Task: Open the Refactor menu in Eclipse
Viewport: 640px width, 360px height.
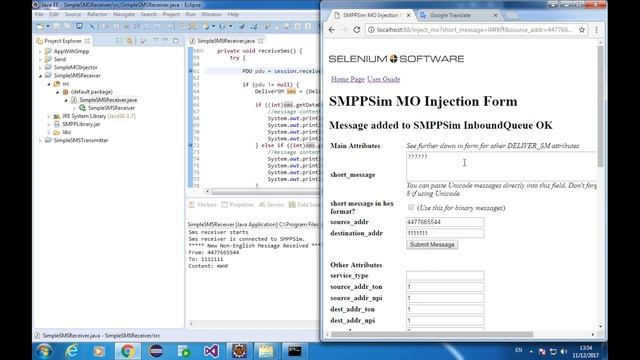Action: [x=97, y=14]
